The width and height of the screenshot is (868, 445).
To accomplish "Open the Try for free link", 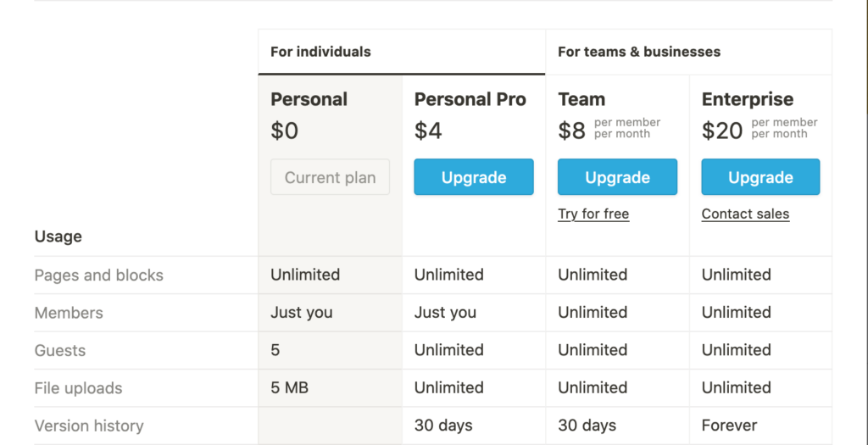I will click(593, 214).
